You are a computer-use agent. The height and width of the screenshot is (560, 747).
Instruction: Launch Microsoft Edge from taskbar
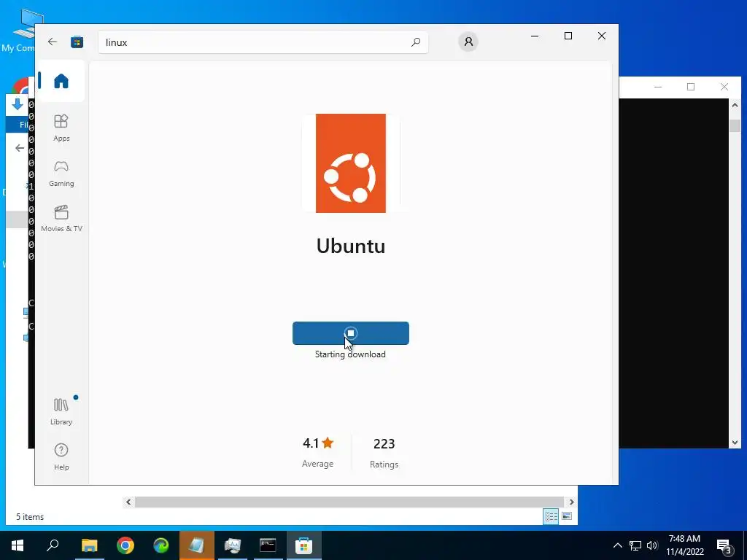pyautogui.click(x=161, y=545)
